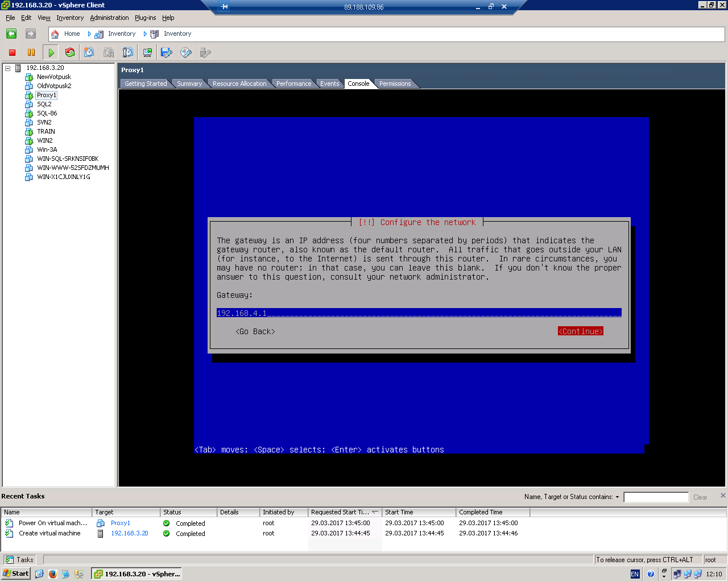Launch Firefox from the quick launch bar

(53, 574)
